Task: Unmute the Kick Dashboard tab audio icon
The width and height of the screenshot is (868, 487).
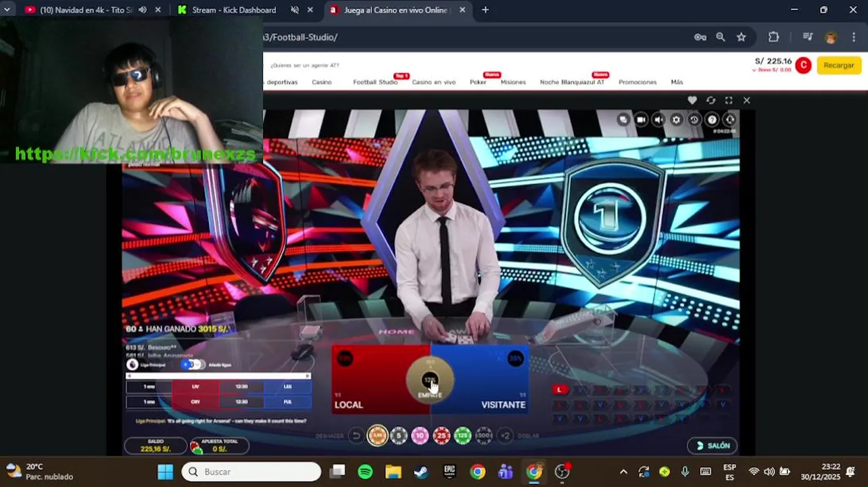Action: tap(295, 10)
